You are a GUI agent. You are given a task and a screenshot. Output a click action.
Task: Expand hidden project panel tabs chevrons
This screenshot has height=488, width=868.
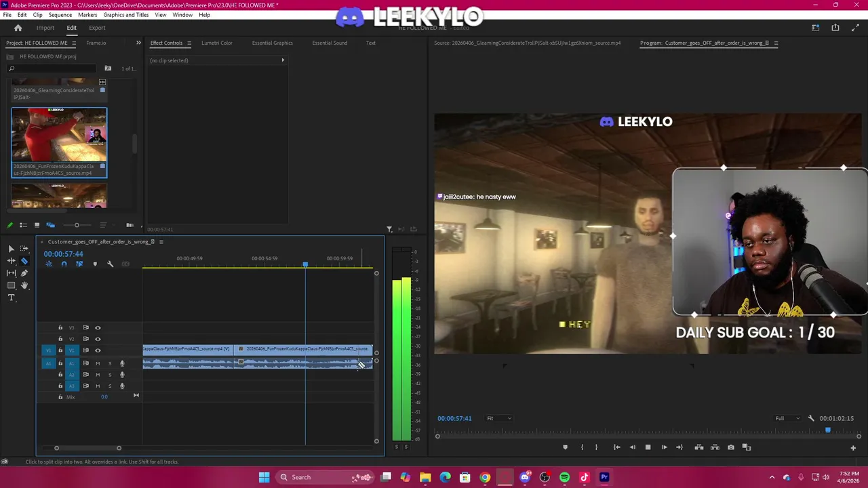pos(138,43)
